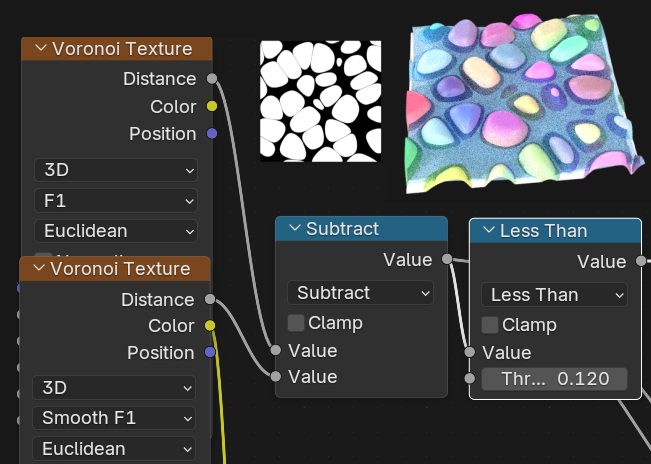Viewport: 651px width, 464px height.
Task: Open the Subtract operation dropdown
Action: coord(360,293)
